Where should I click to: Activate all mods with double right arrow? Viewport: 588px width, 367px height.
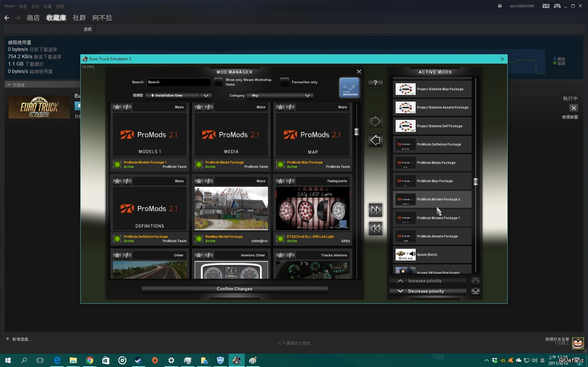[375, 210]
